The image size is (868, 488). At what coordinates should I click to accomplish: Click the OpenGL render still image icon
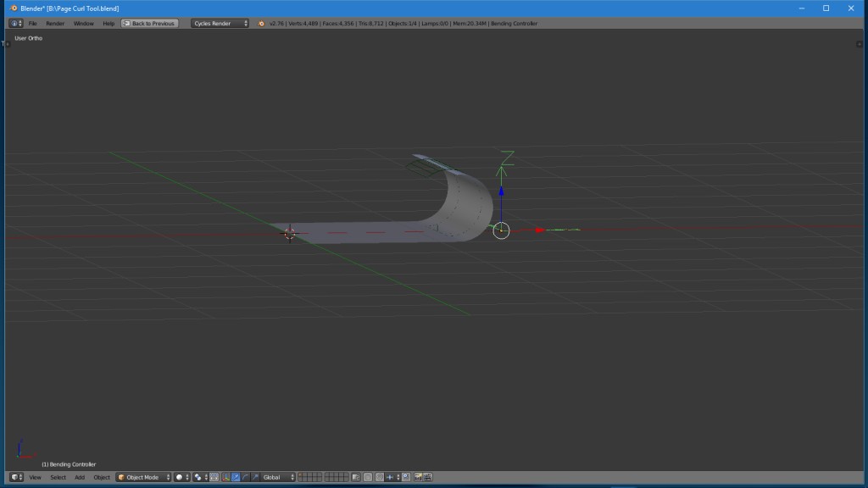417,476
